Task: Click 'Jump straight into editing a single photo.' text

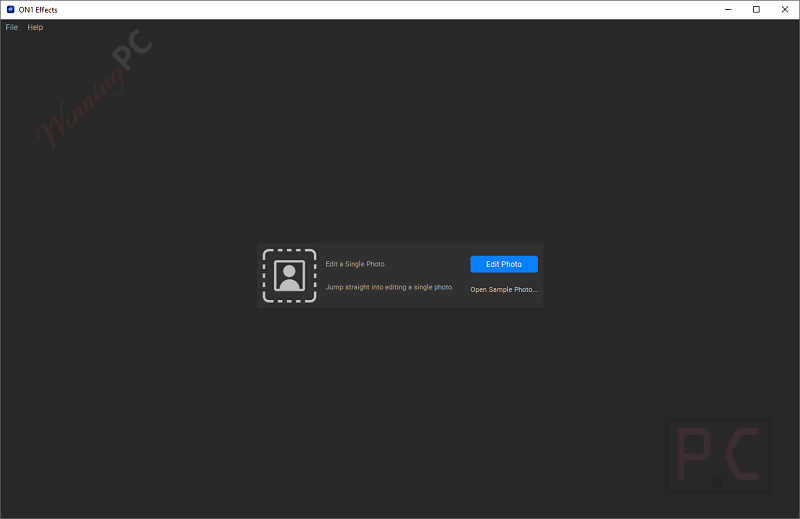Action: [389, 287]
